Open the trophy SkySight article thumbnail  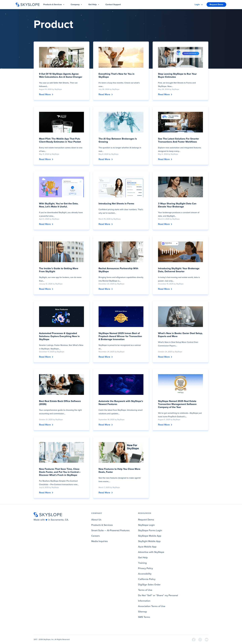click(x=61, y=187)
